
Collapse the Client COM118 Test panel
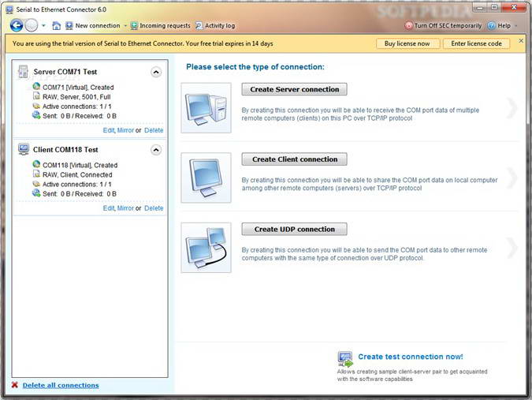click(156, 150)
